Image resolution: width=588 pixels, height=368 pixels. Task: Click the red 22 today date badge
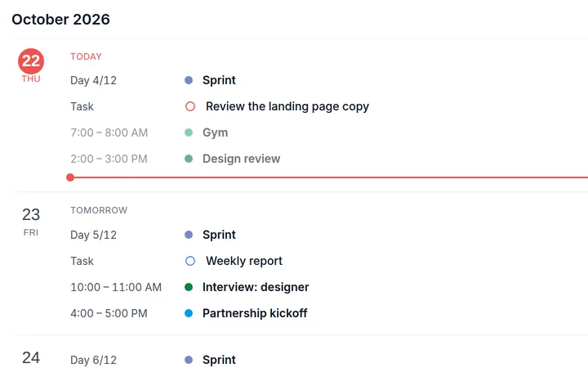point(31,61)
